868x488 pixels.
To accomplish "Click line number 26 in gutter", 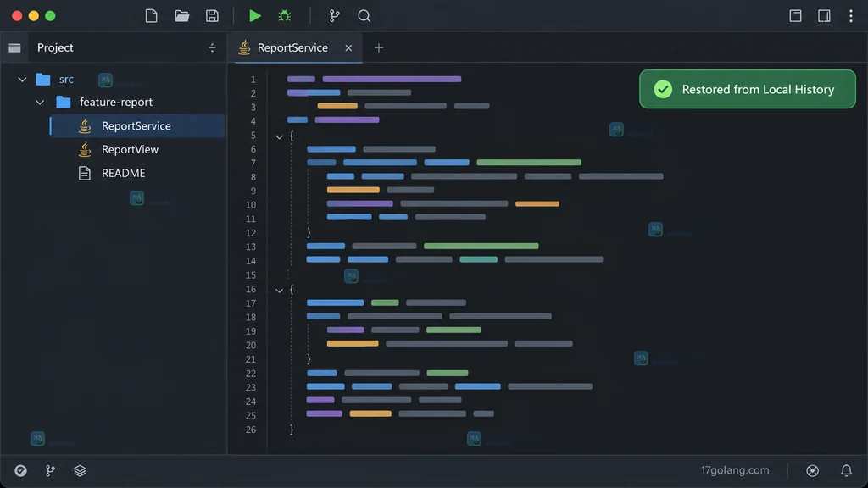I will 251,430.
